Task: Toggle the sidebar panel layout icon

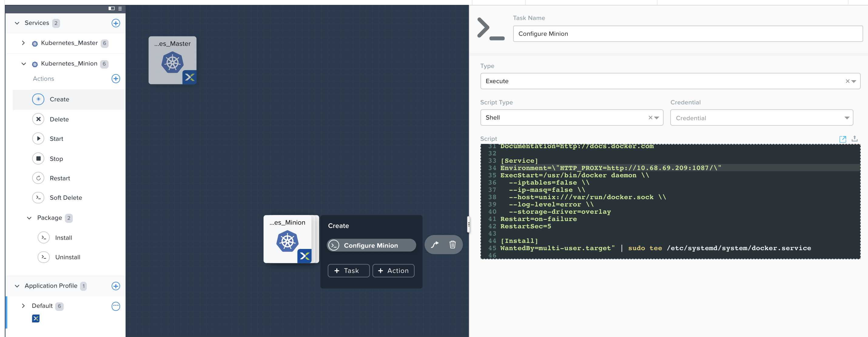Action: tap(112, 9)
